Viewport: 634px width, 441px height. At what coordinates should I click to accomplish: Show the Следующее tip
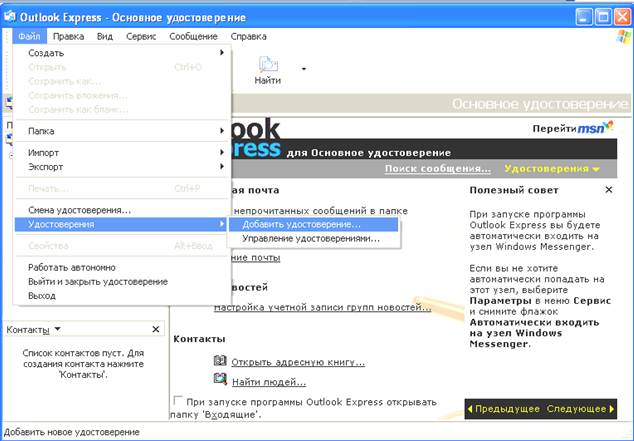pyautogui.click(x=581, y=409)
